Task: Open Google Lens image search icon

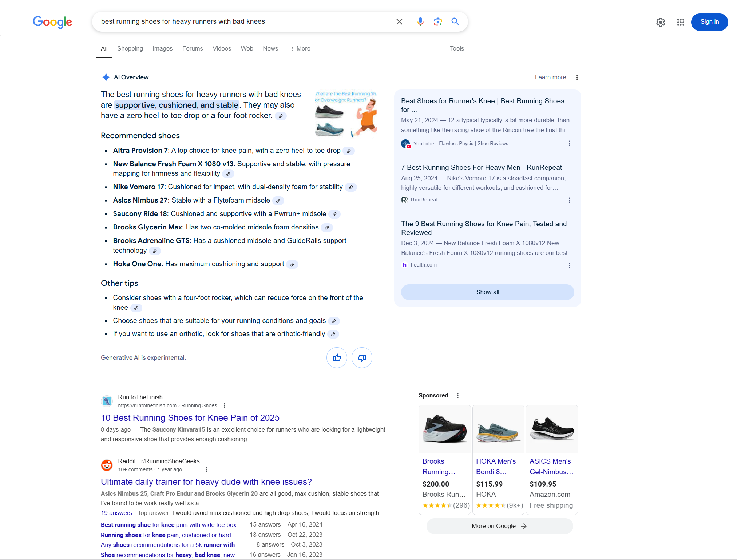Action: tap(438, 22)
